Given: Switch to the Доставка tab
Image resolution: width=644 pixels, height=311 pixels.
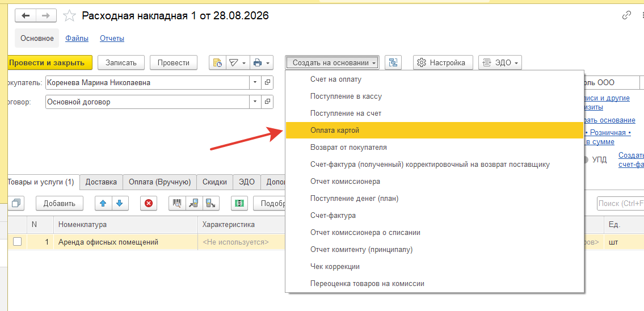Looking at the screenshot, I should point(102,182).
